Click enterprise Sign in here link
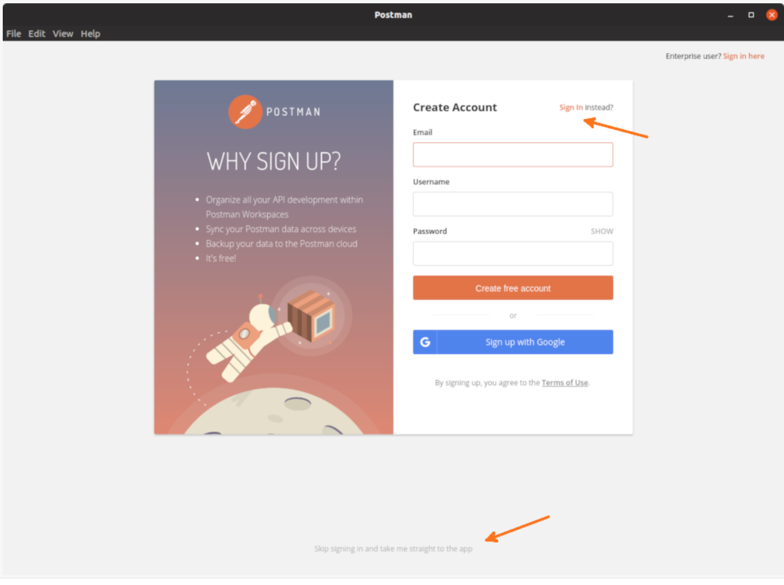 (743, 56)
